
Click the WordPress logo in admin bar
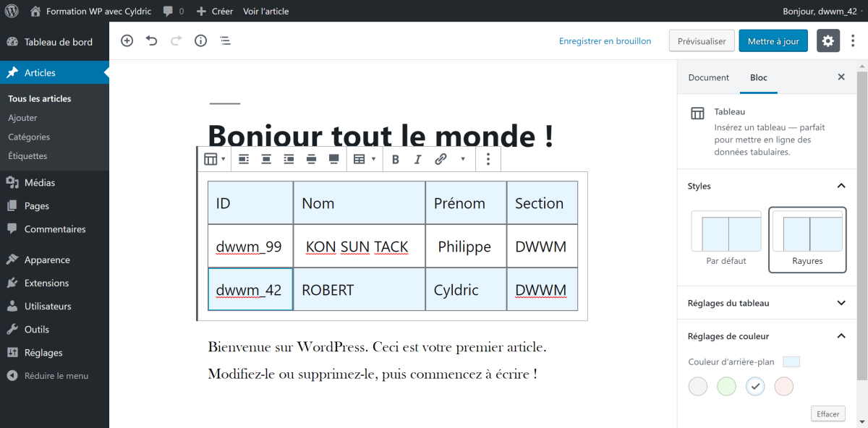(x=12, y=11)
